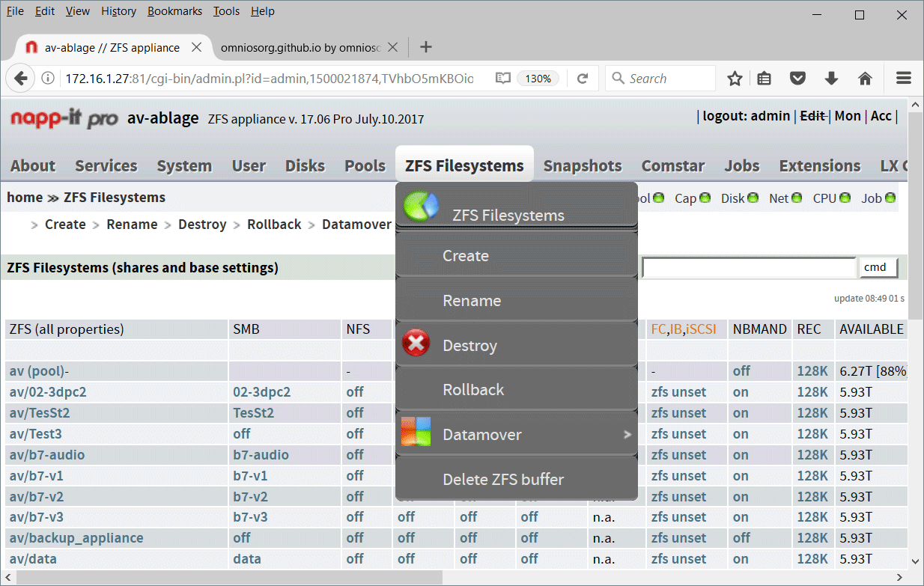Switch to the omniosorg.github.io tab
Viewport: 924px width, 586px height.
pyautogui.click(x=301, y=47)
